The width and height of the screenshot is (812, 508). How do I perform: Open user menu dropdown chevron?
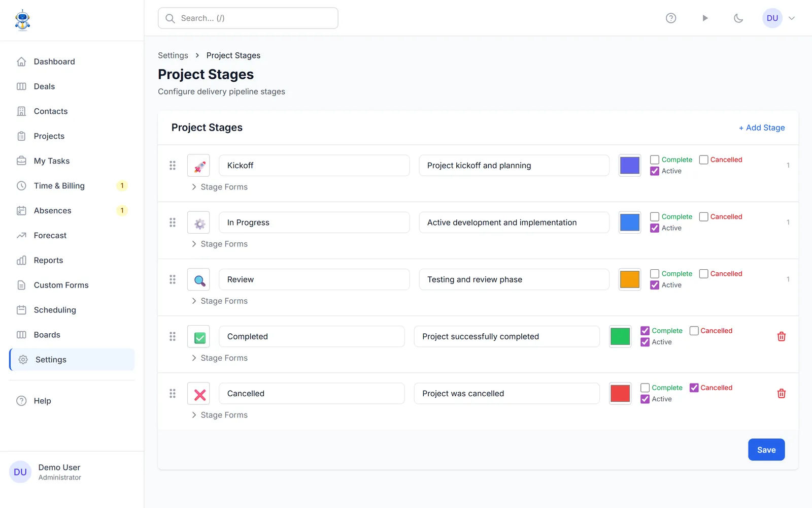[792, 18]
